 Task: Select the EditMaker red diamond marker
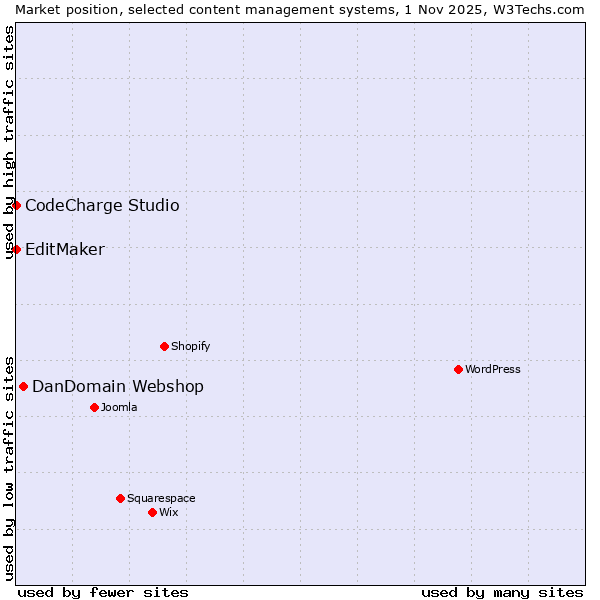pos(16,249)
